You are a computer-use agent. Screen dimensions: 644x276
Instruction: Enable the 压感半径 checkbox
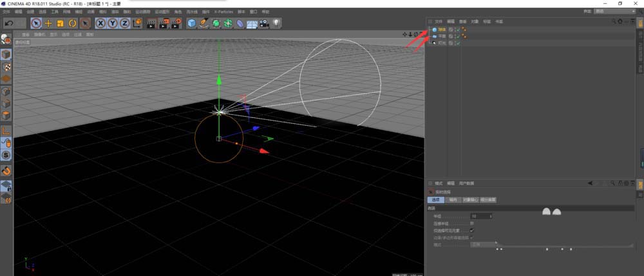click(472, 223)
